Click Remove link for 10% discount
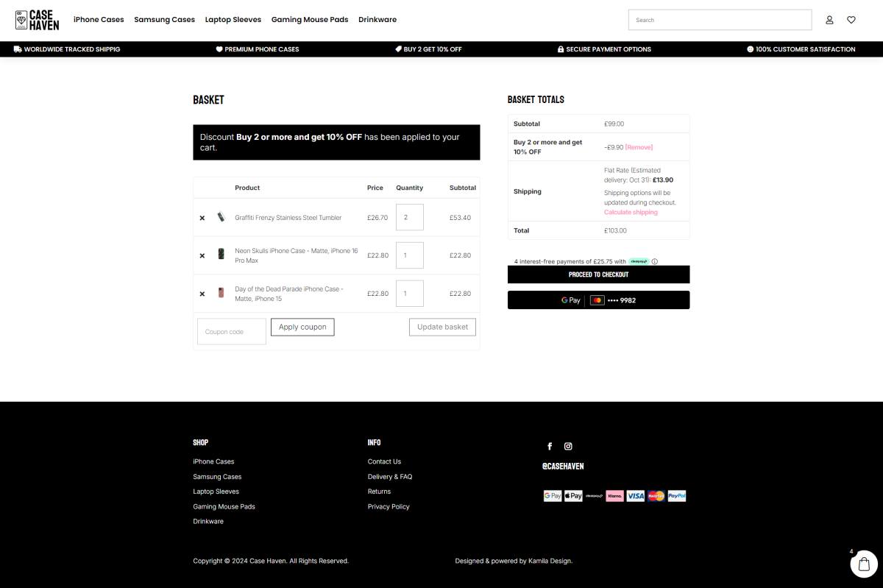 click(639, 147)
